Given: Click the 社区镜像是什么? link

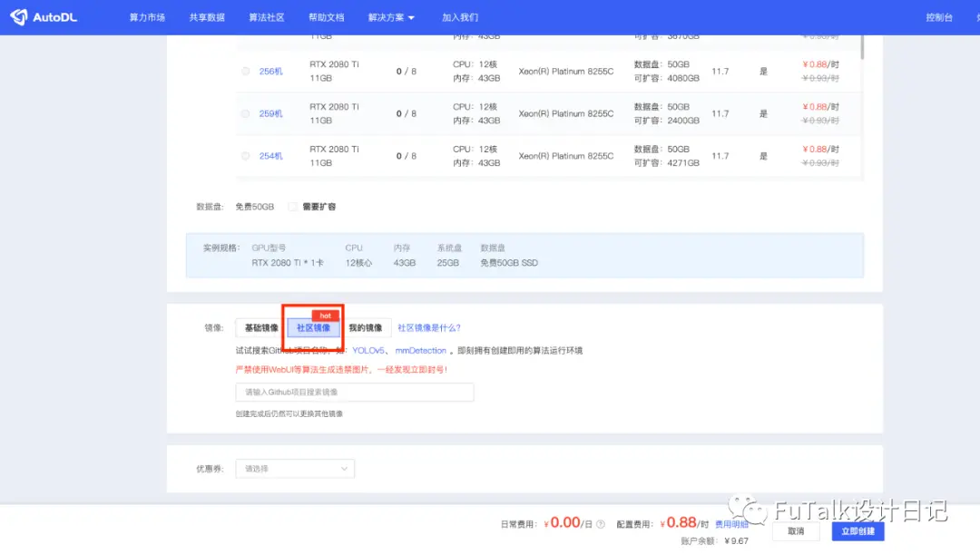Looking at the screenshot, I should coord(428,328).
